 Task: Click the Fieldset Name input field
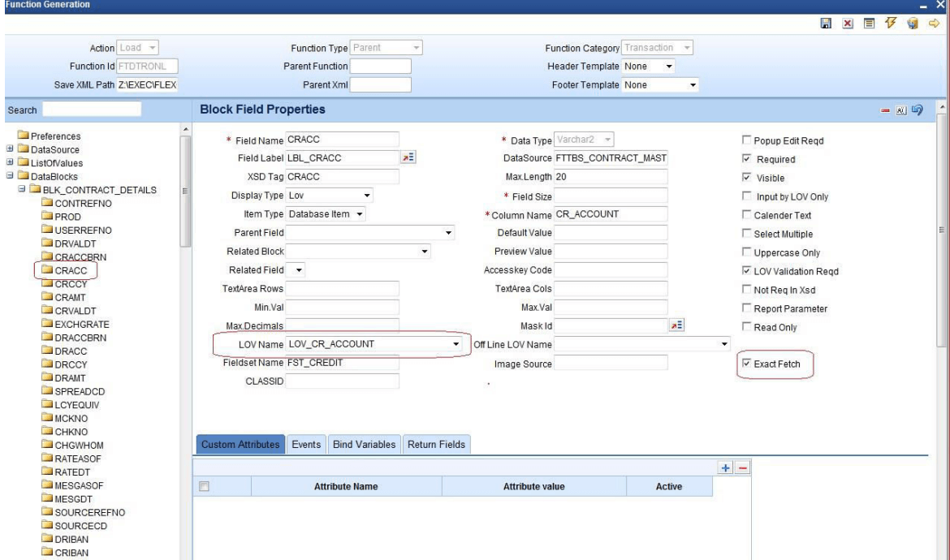point(343,363)
